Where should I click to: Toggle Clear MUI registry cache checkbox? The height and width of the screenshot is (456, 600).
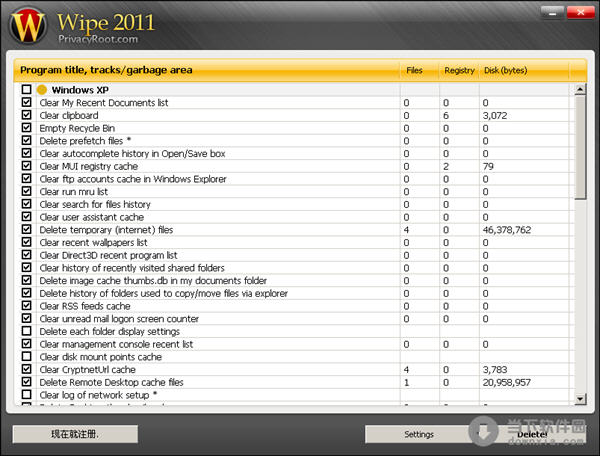pyautogui.click(x=26, y=166)
